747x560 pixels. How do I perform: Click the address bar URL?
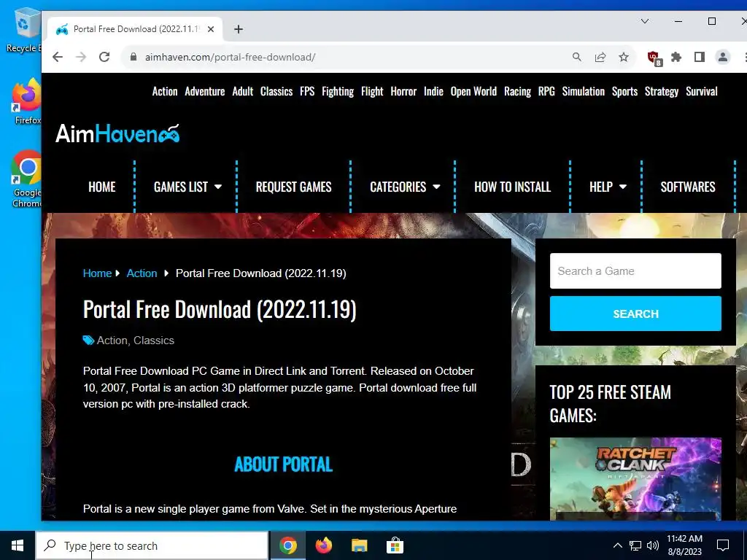230,57
